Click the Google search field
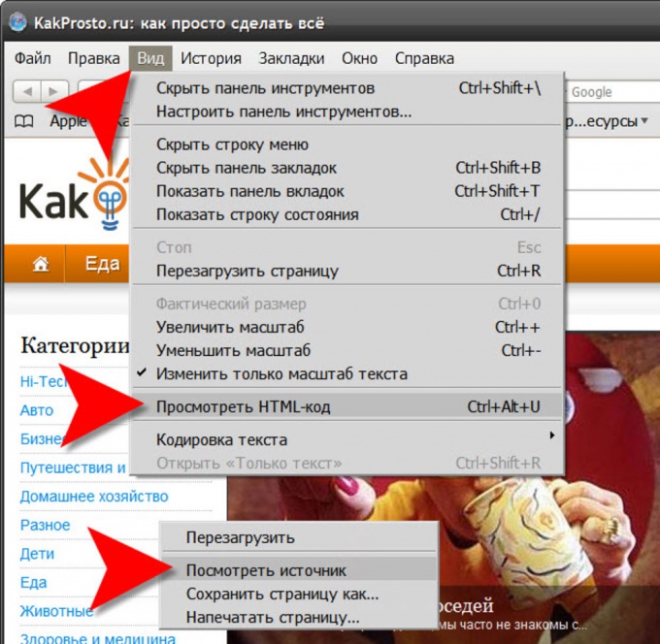The height and width of the screenshot is (644, 660). coord(612,92)
